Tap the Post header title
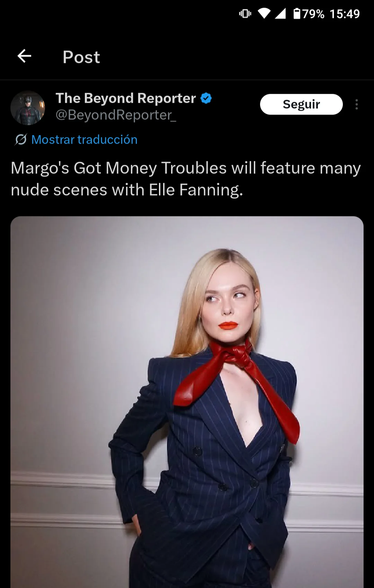 pos(81,57)
